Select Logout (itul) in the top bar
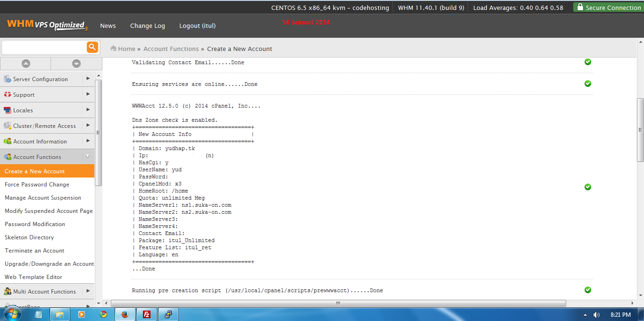This screenshot has width=644, height=321. [x=197, y=26]
